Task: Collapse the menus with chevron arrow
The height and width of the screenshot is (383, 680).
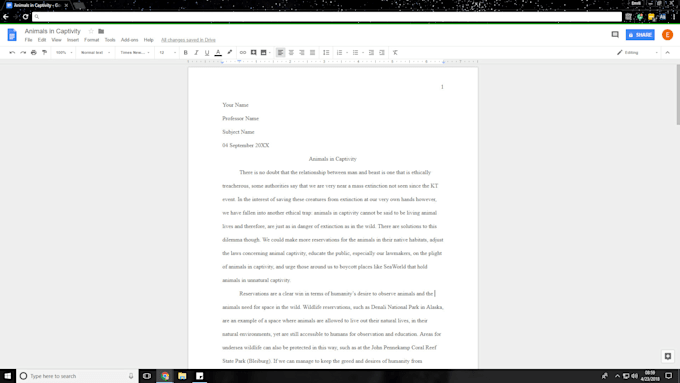Action: click(668, 52)
